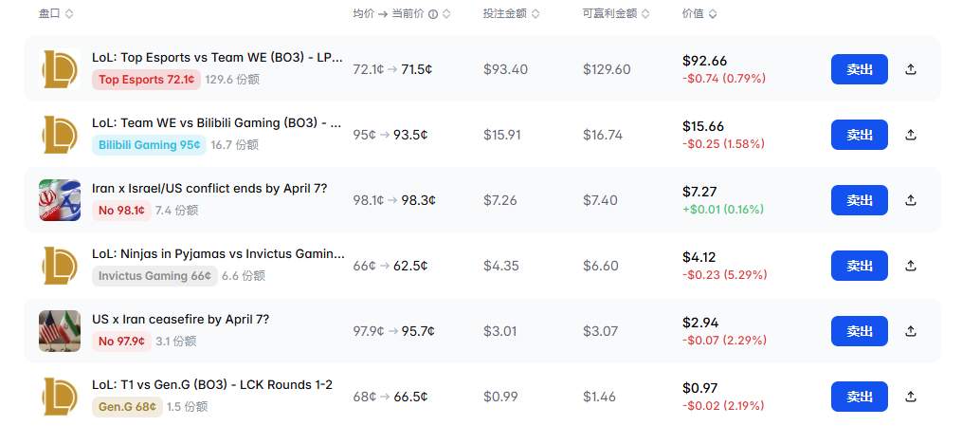Sell the Gen.G position

860,397
